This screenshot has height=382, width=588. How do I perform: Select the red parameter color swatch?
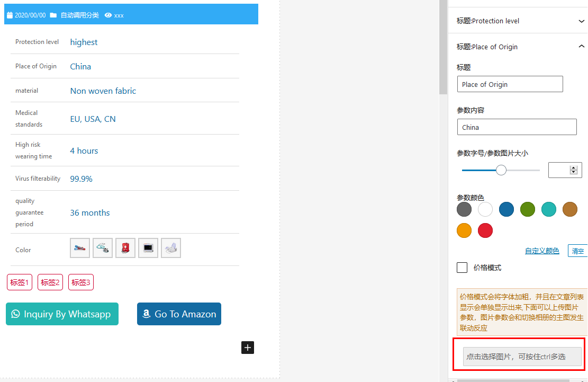[x=485, y=230]
